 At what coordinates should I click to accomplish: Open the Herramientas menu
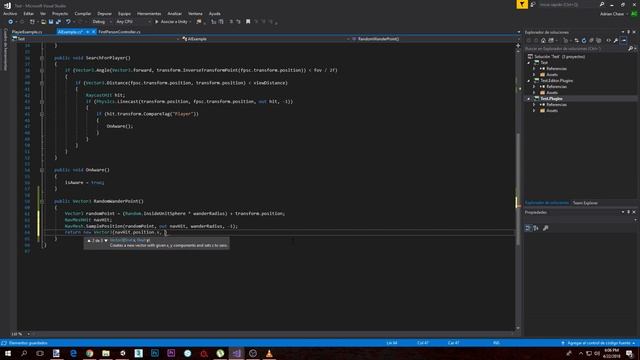point(149,13)
